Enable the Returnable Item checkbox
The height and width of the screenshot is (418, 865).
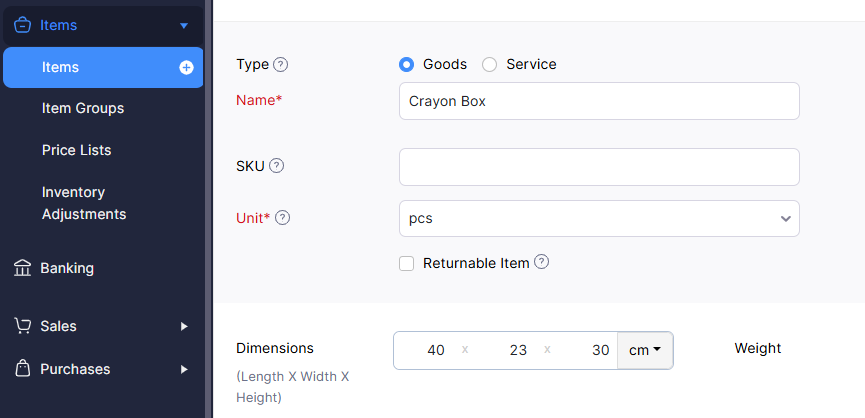[x=407, y=264]
